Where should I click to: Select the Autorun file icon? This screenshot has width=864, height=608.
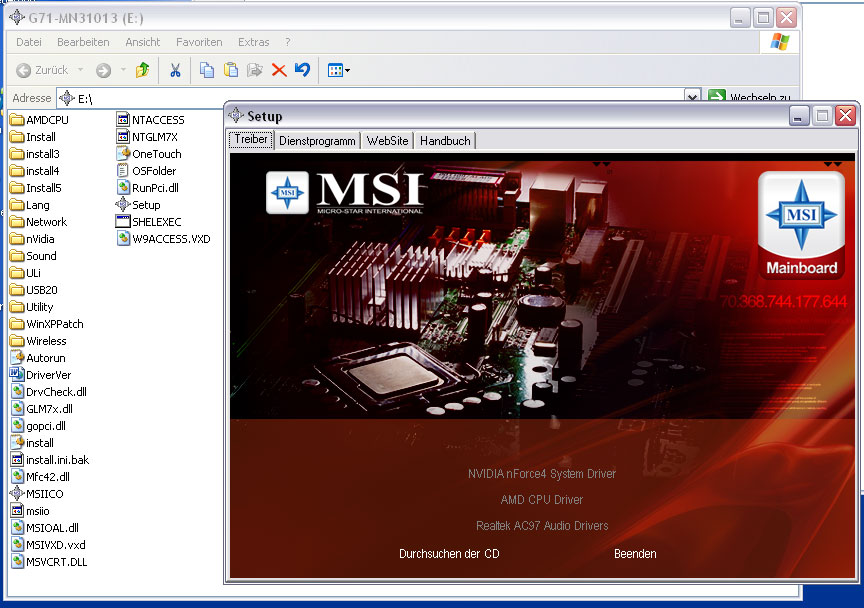pos(17,358)
